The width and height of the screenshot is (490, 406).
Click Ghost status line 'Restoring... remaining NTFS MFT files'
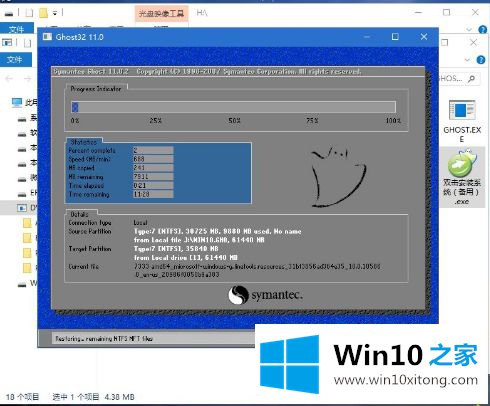[104, 339]
